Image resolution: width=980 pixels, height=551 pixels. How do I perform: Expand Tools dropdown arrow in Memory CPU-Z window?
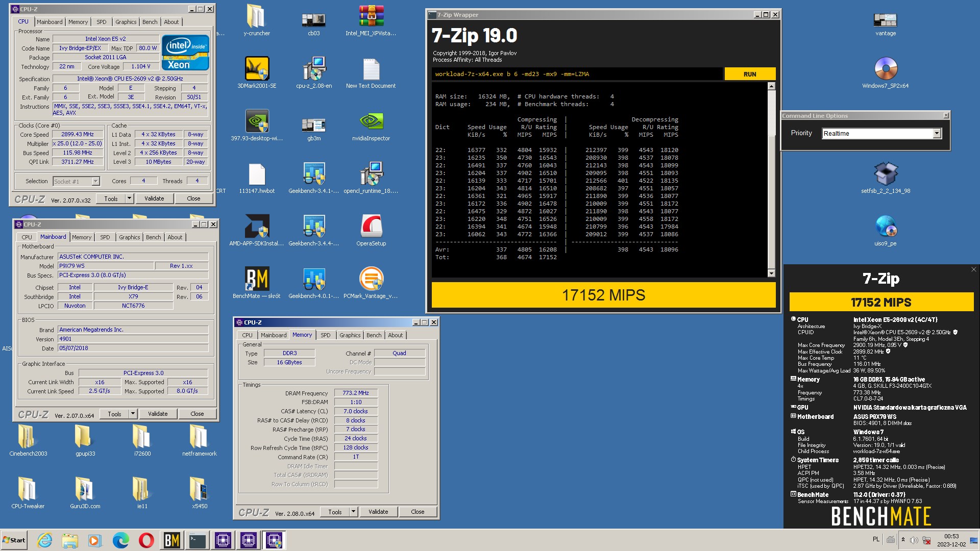pyautogui.click(x=353, y=512)
